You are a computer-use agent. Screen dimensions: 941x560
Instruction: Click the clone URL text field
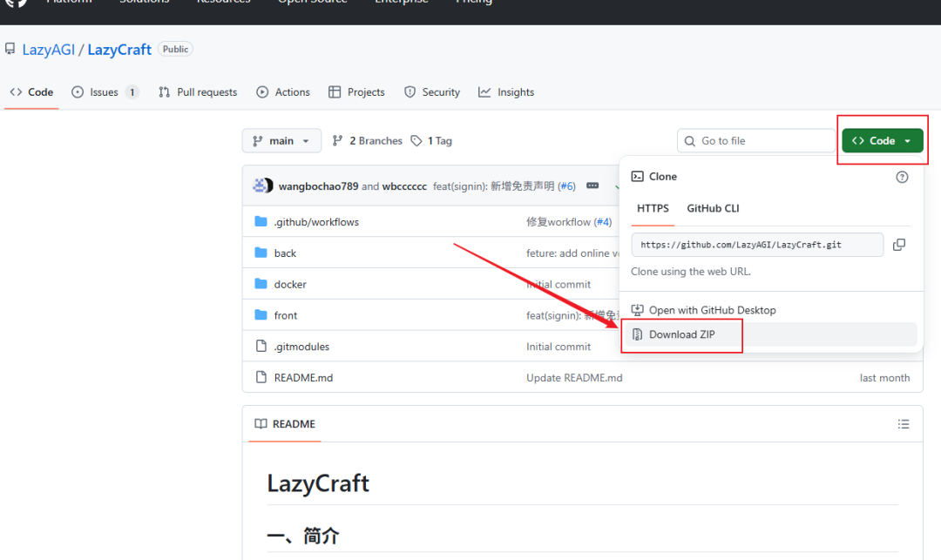(757, 245)
